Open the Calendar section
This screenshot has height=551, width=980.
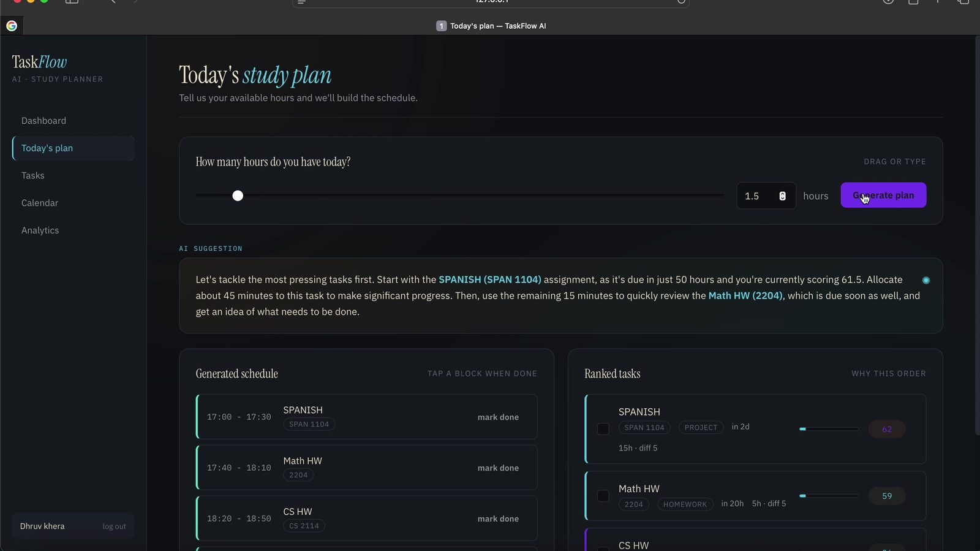(73, 203)
